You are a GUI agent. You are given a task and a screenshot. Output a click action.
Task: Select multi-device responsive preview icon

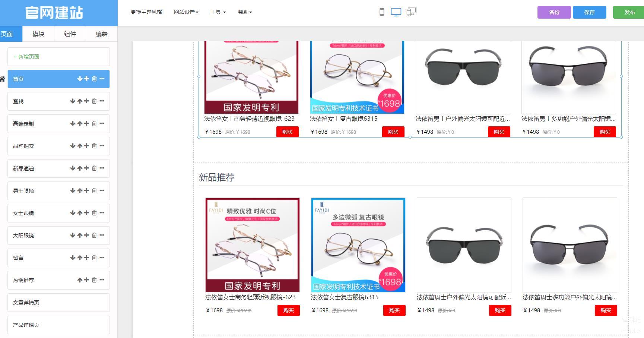411,12
